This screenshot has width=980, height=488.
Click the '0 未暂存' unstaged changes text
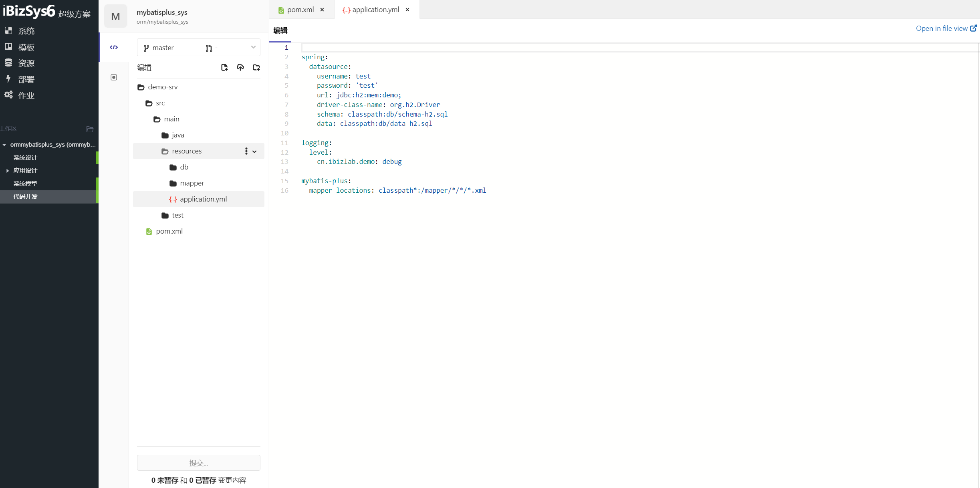click(x=165, y=480)
